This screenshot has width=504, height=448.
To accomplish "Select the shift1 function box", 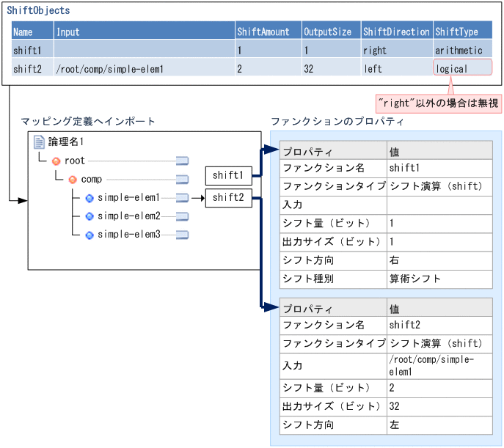I will click(228, 176).
